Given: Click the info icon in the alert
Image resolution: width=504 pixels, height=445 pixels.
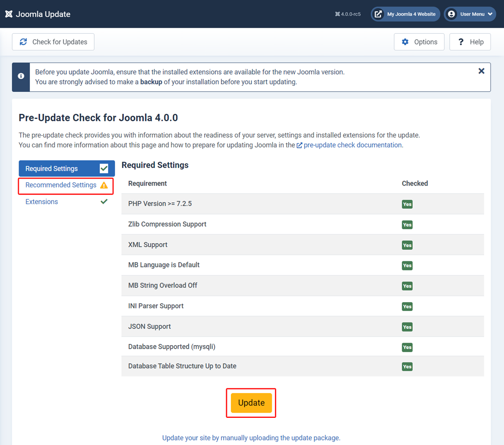Looking at the screenshot, I should tap(21, 76).
